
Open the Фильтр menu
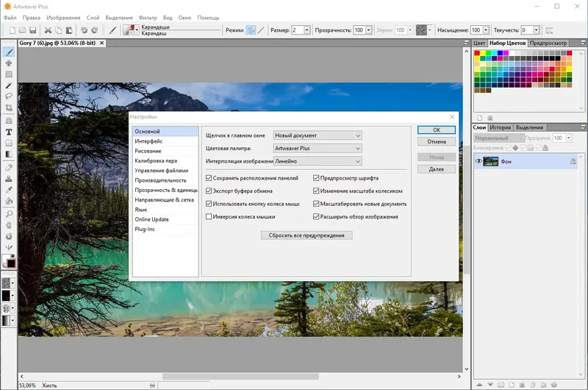[x=148, y=18]
